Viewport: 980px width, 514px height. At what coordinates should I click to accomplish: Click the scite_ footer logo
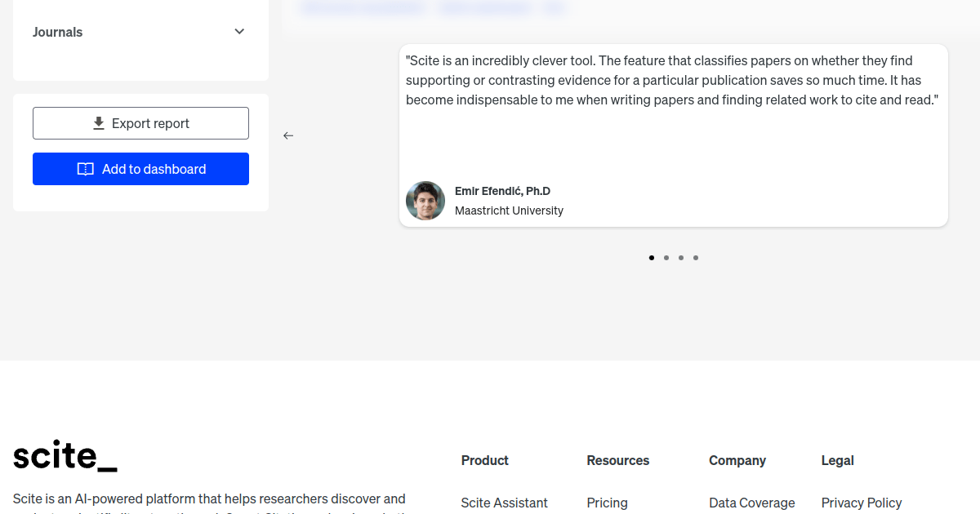pos(65,457)
